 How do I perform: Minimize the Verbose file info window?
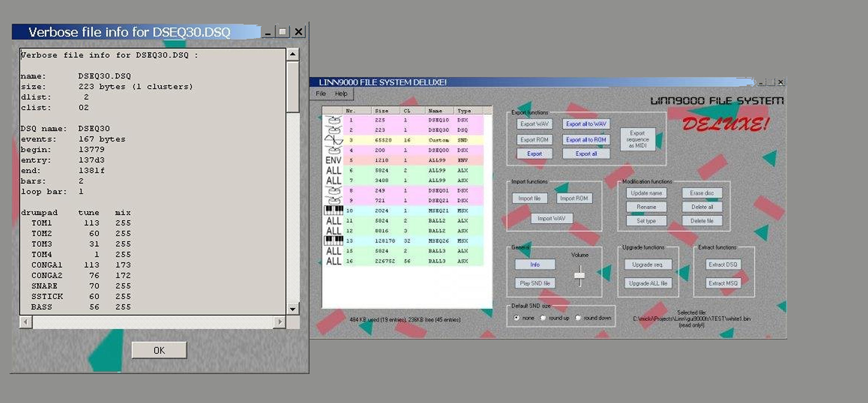pyautogui.click(x=267, y=32)
